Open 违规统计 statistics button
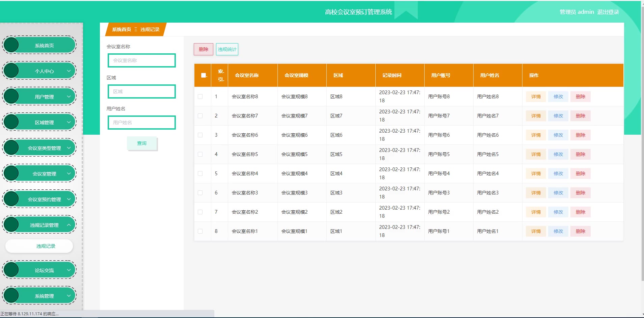The image size is (644, 318). pyautogui.click(x=227, y=49)
